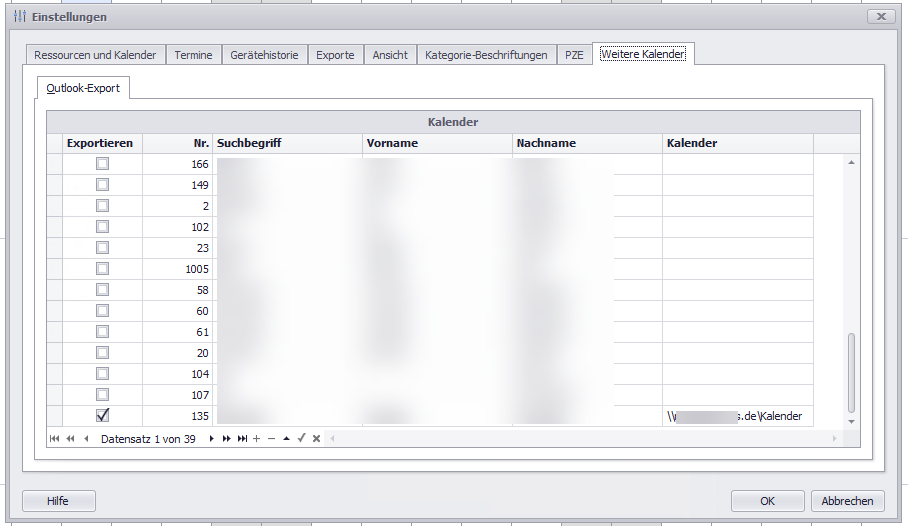This screenshot has height=526, width=908.
Task: Cancel edit with X icon in navigator
Action: click(x=316, y=439)
